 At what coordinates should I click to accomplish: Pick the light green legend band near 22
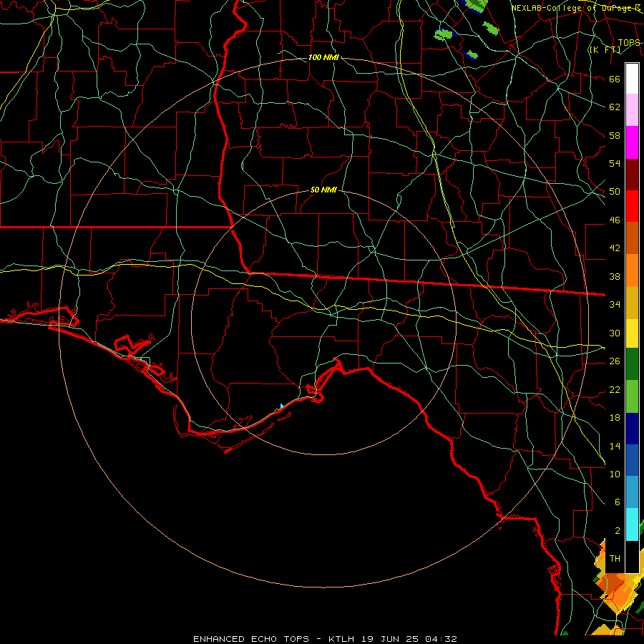(x=632, y=396)
